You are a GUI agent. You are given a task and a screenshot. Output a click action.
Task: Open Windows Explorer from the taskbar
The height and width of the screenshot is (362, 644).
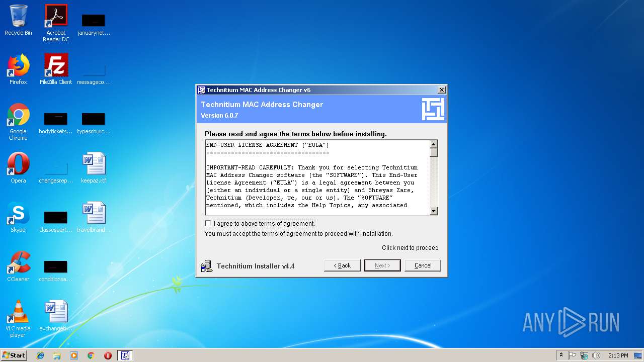(x=57, y=355)
